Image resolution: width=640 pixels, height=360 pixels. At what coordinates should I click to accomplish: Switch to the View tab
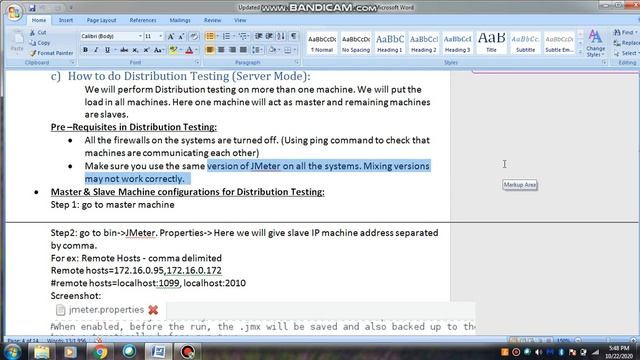240,20
